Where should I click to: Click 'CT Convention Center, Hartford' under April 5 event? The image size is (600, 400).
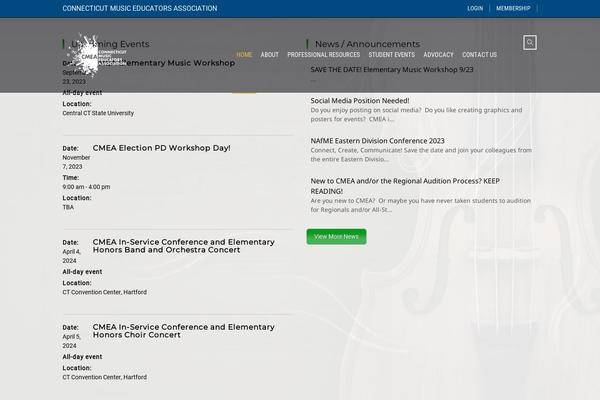[x=104, y=377]
